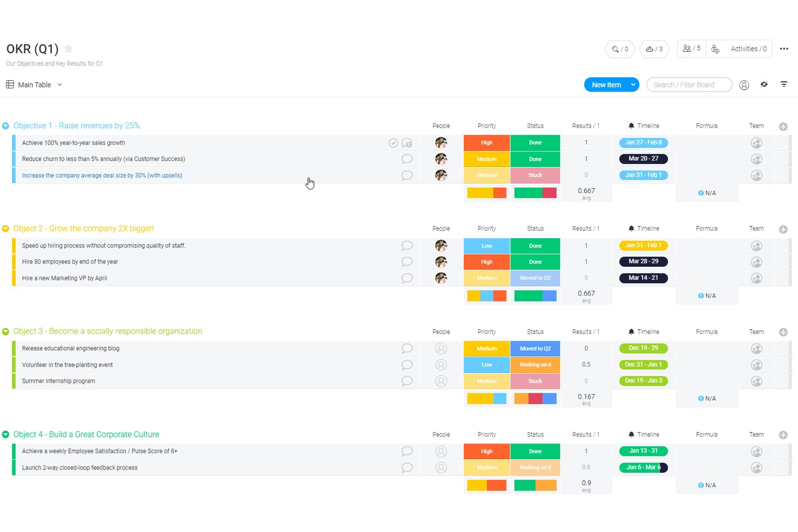Open 'Increase the company average deal size' item

point(102,175)
